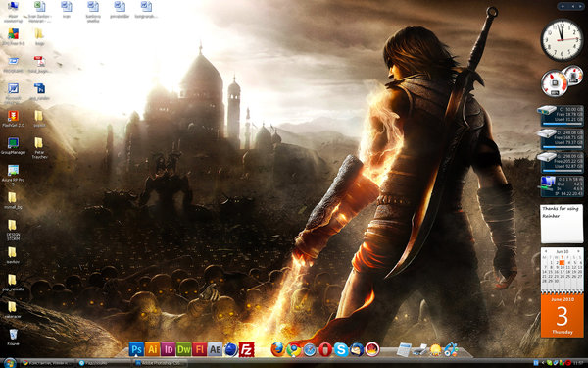Select the Petar Traychev folder
Viewport: 588px width, 368px height.
point(39,148)
